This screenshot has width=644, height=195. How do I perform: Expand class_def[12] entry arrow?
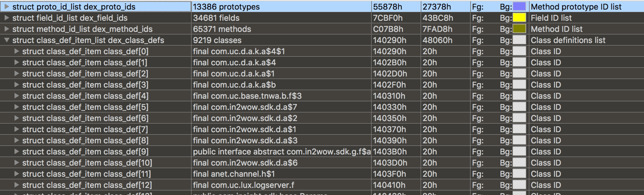(x=16, y=185)
